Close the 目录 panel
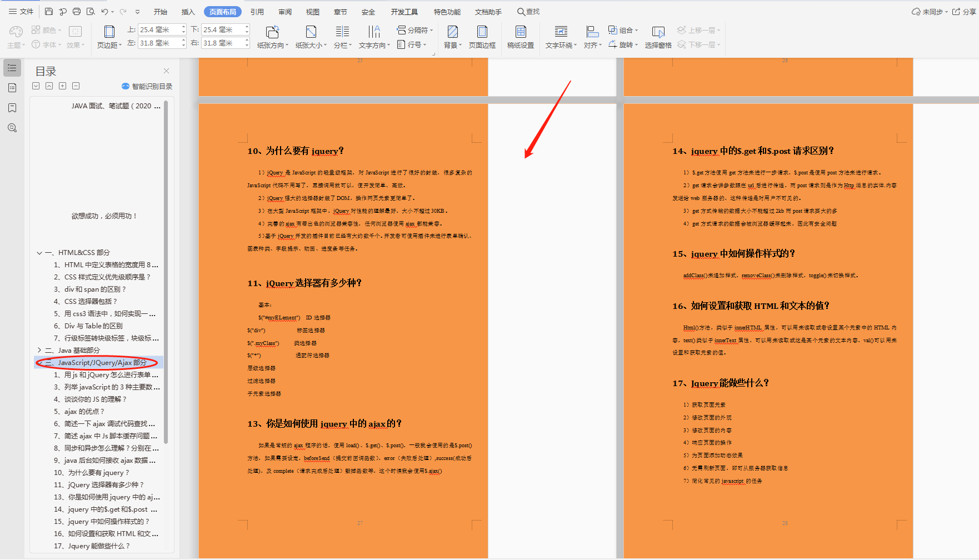This screenshot has width=979, height=560. [x=166, y=71]
